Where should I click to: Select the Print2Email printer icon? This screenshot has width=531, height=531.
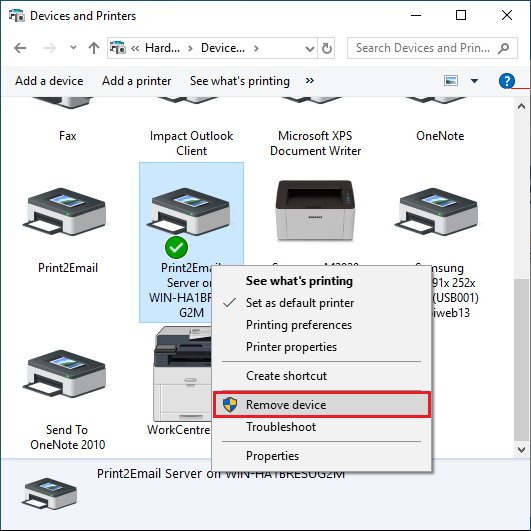tap(65, 211)
